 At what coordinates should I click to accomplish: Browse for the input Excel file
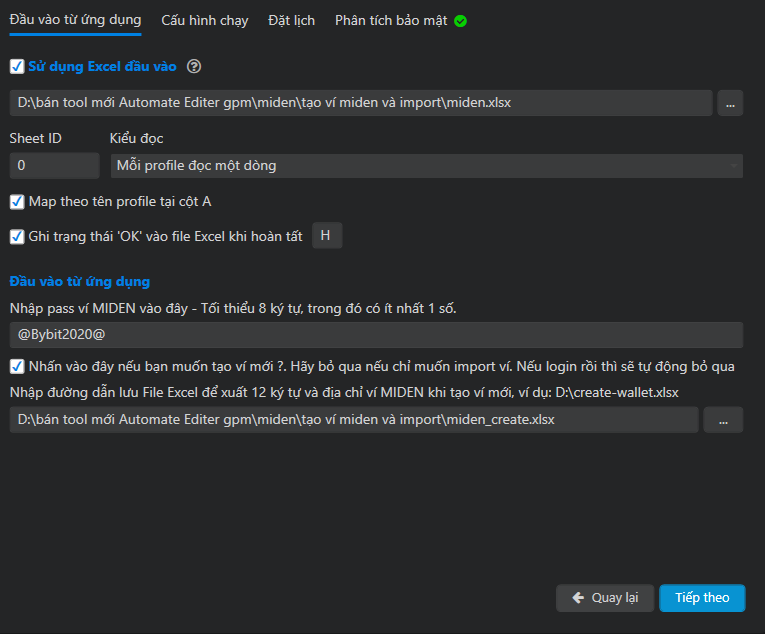(x=730, y=103)
